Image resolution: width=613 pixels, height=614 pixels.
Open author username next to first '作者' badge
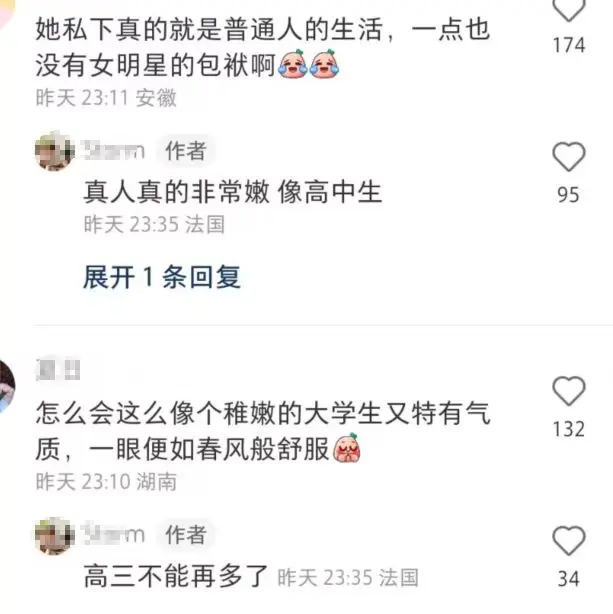pos(115,151)
